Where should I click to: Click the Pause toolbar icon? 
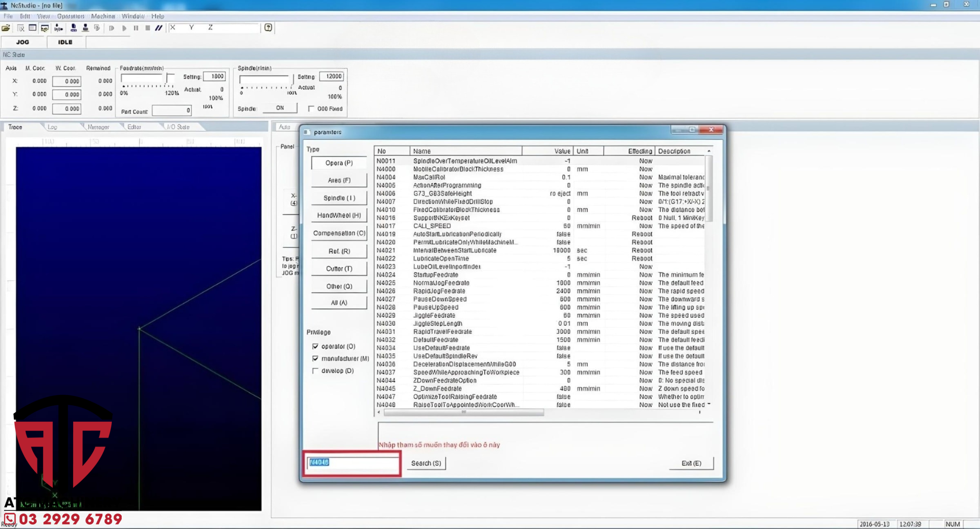(x=136, y=28)
